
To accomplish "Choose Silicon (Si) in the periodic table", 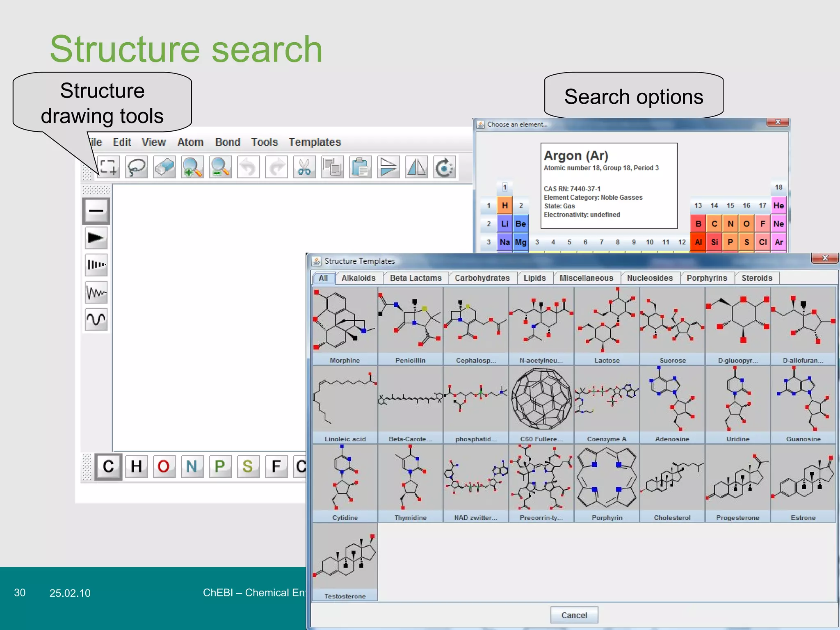I will tap(714, 242).
